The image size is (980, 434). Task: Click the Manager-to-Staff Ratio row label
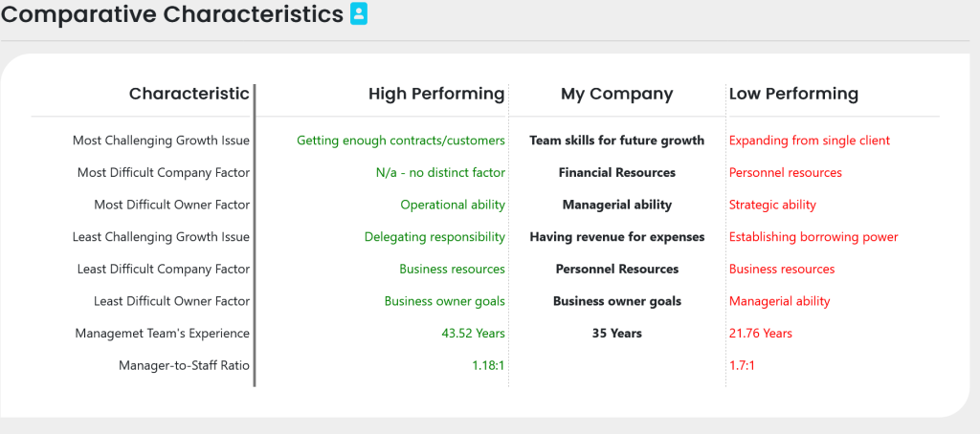[x=184, y=365]
